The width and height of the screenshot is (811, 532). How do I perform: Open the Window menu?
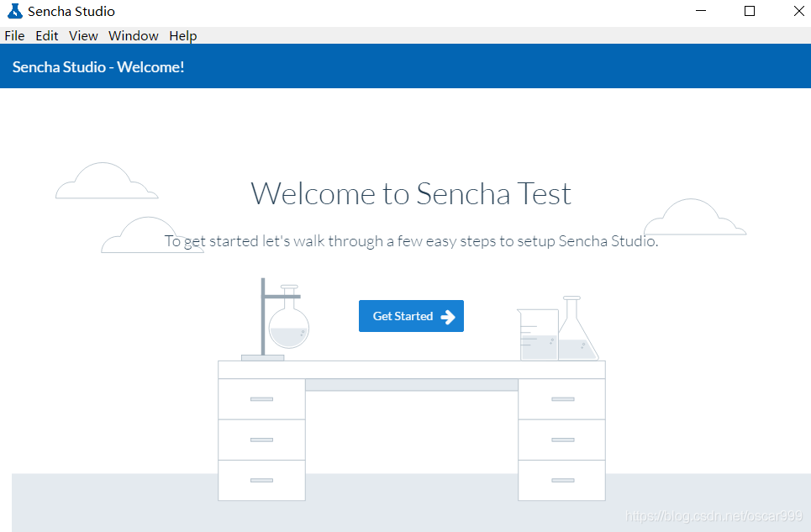(x=134, y=35)
